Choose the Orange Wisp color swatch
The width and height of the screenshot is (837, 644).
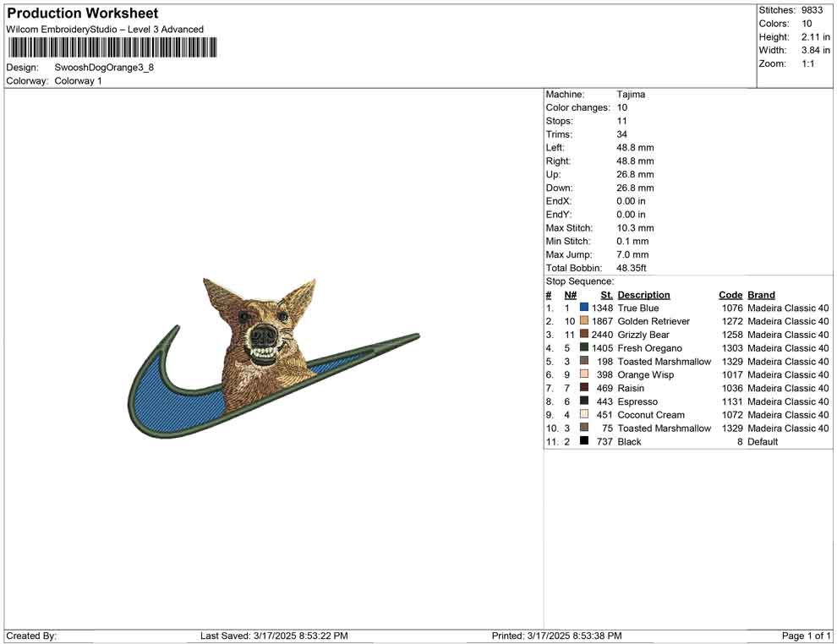click(584, 374)
